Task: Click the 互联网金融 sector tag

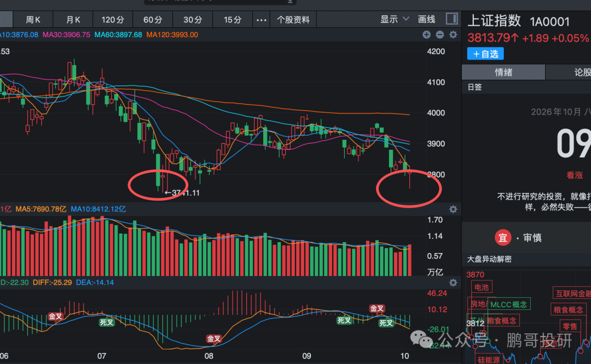Action: (572, 293)
